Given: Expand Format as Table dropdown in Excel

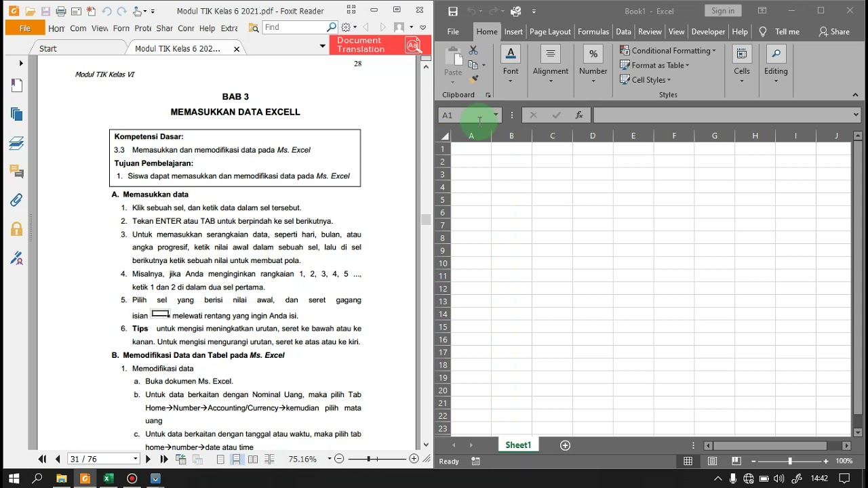Looking at the screenshot, I should pos(687,65).
